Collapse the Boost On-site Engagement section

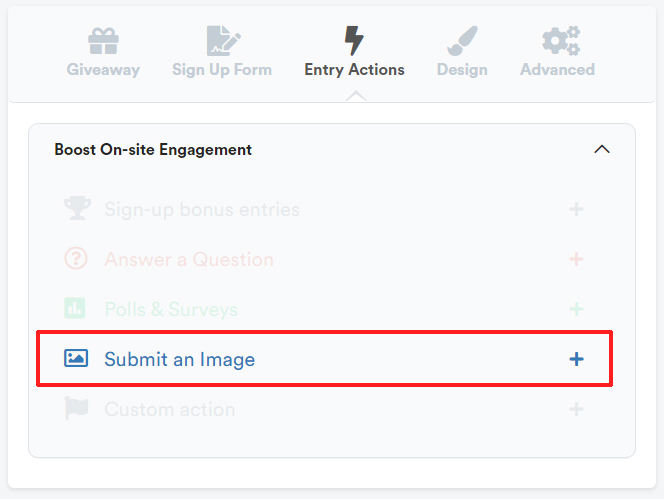tap(602, 149)
